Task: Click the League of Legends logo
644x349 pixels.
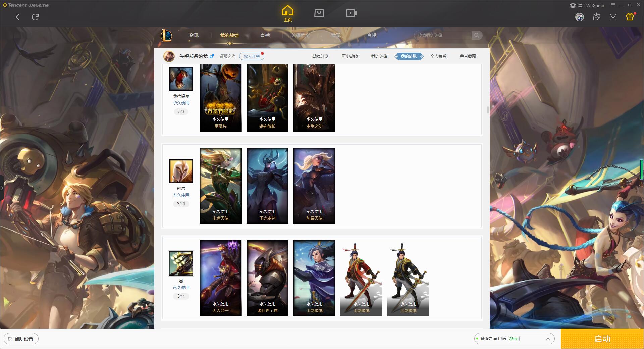Action: tap(167, 35)
